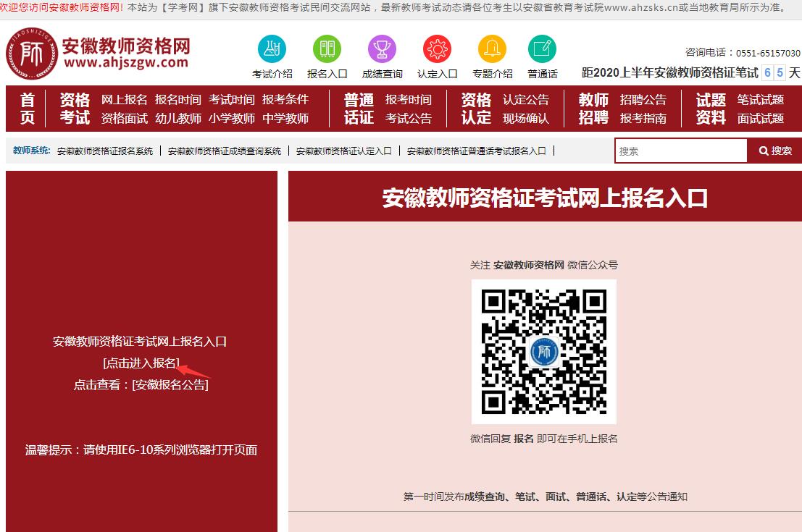Viewport: 802px width, 532px height.
Task: Click the 笔试试题 nav link
Action: (761, 99)
